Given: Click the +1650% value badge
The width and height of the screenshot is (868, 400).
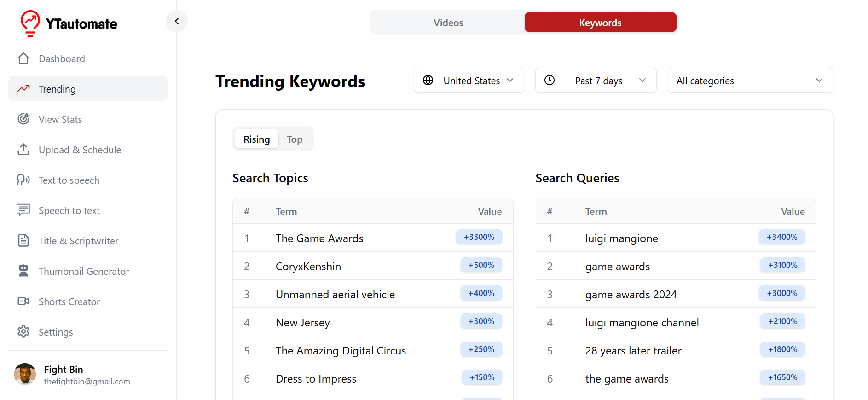Looking at the screenshot, I should point(782,377).
